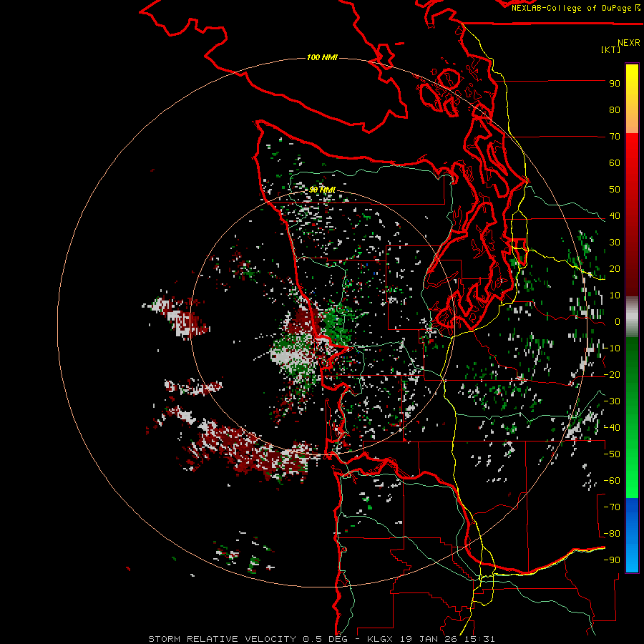The height and width of the screenshot is (644, 644).
Task: Click the Storm Relative Velocity caption text
Action: [321, 639]
